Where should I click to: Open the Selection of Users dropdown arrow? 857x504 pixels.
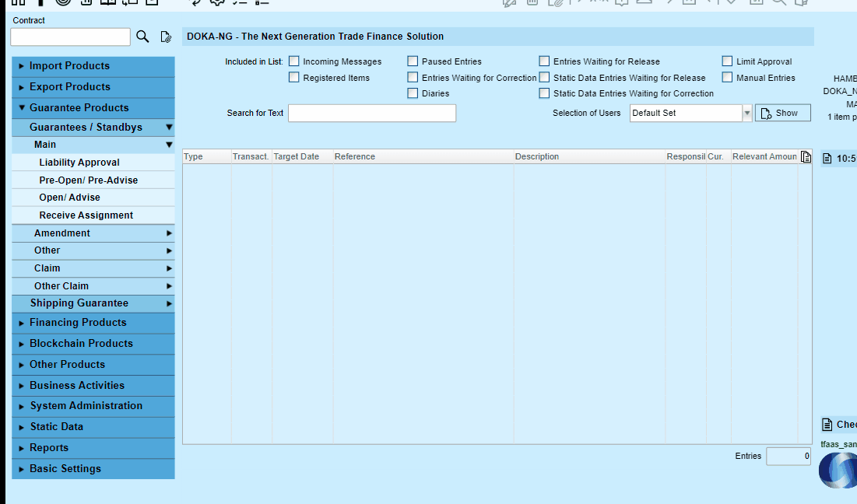point(746,113)
